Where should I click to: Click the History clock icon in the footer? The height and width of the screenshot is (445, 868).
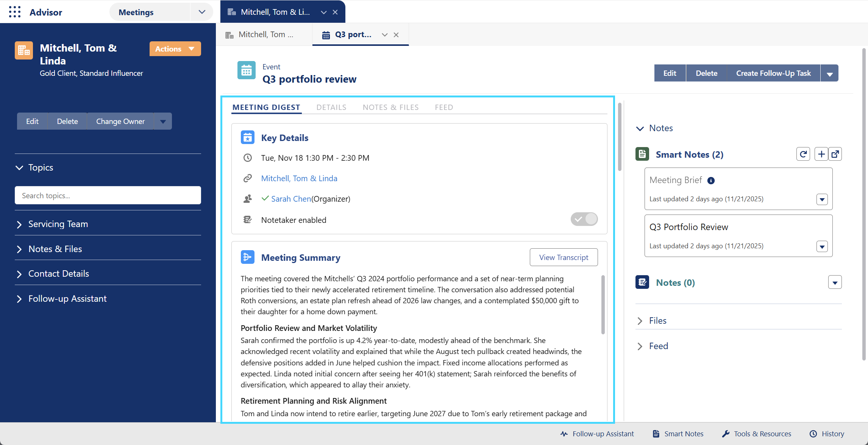(x=813, y=434)
